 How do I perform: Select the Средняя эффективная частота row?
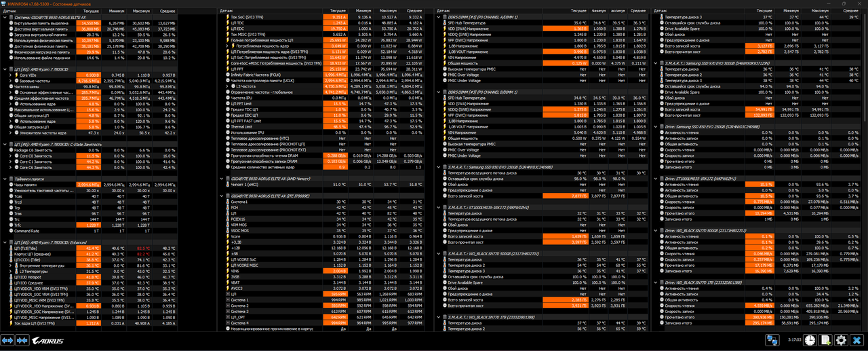tap(90, 98)
